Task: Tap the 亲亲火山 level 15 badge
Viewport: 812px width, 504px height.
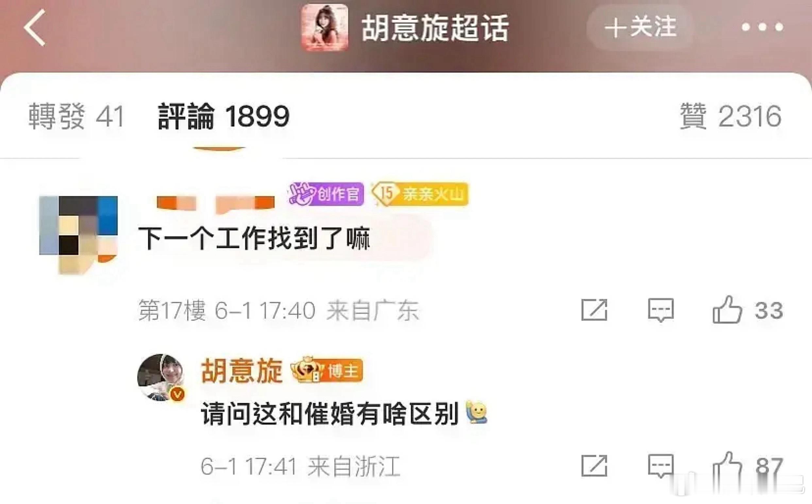Action: pyautogui.click(x=420, y=194)
